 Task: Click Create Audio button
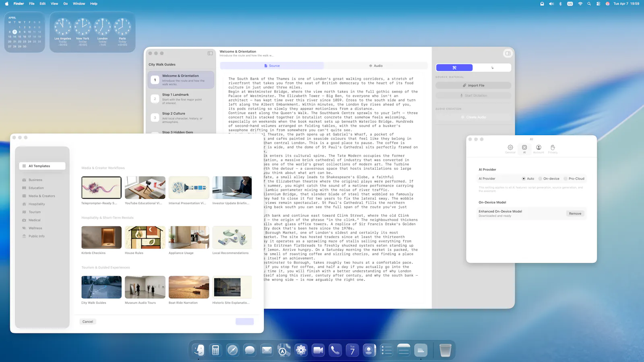[473, 117]
